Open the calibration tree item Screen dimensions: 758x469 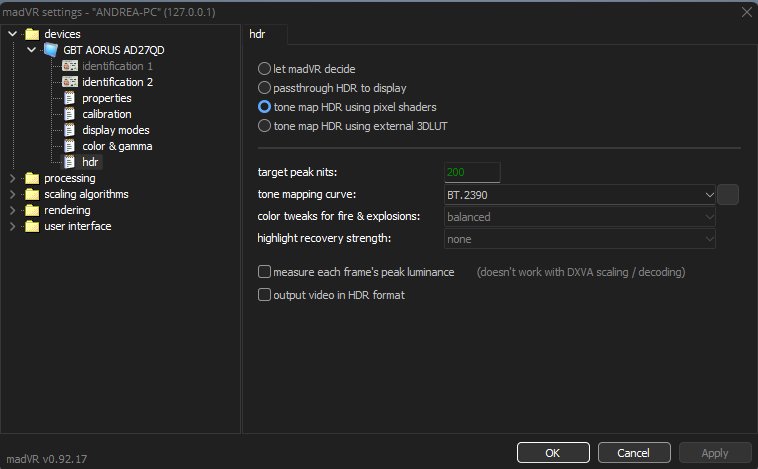coord(107,114)
